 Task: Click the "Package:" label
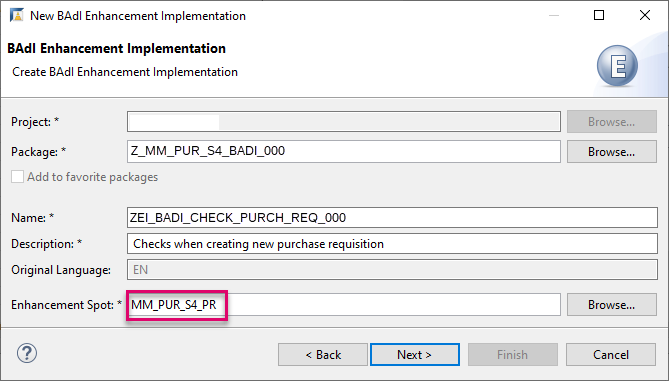click(35, 152)
